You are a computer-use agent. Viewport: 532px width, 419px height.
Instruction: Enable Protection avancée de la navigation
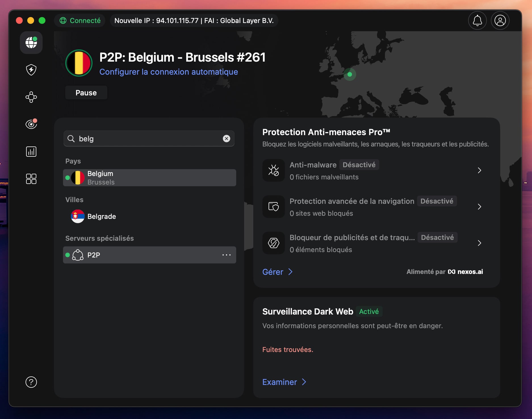pyautogui.click(x=437, y=201)
